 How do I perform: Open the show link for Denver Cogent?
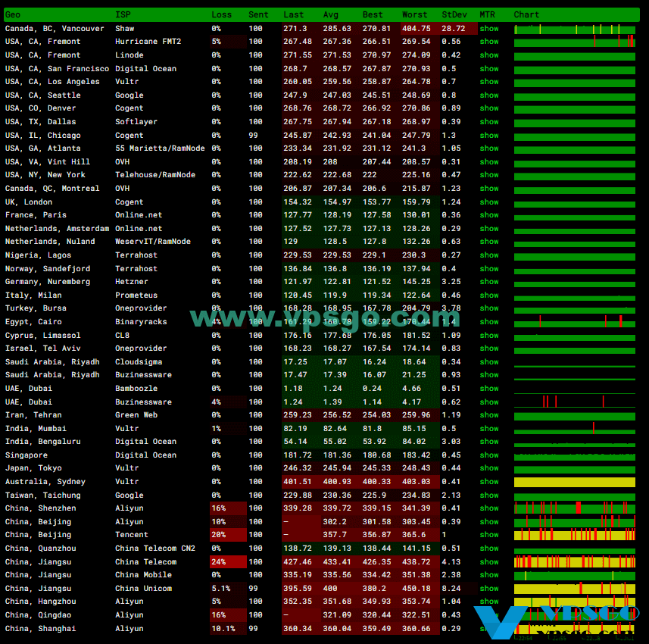[x=488, y=108]
